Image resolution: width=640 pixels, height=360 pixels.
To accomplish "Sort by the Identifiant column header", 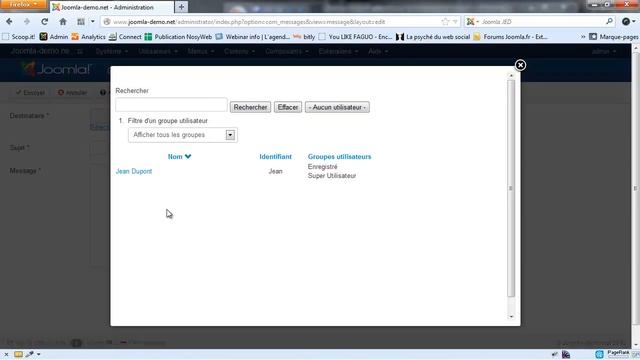I will pyautogui.click(x=276, y=157).
